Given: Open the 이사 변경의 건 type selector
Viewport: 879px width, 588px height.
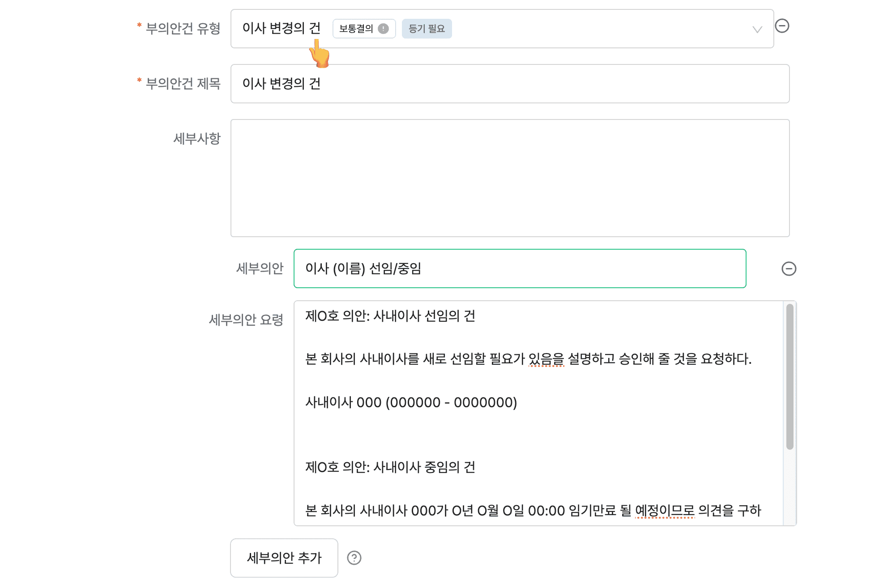Looking at the screenshot, I should point(502,29).
